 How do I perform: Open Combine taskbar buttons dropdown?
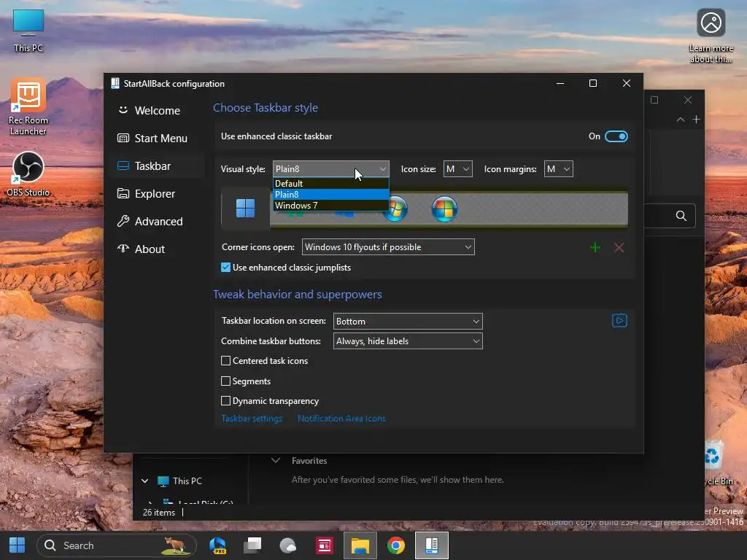point(408,341)
